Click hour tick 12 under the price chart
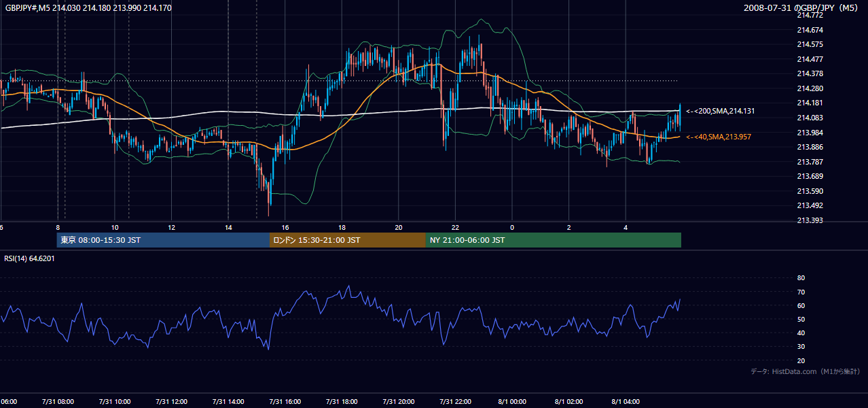The height and width of the screenshot is (408, 868). tap(172, 227)
